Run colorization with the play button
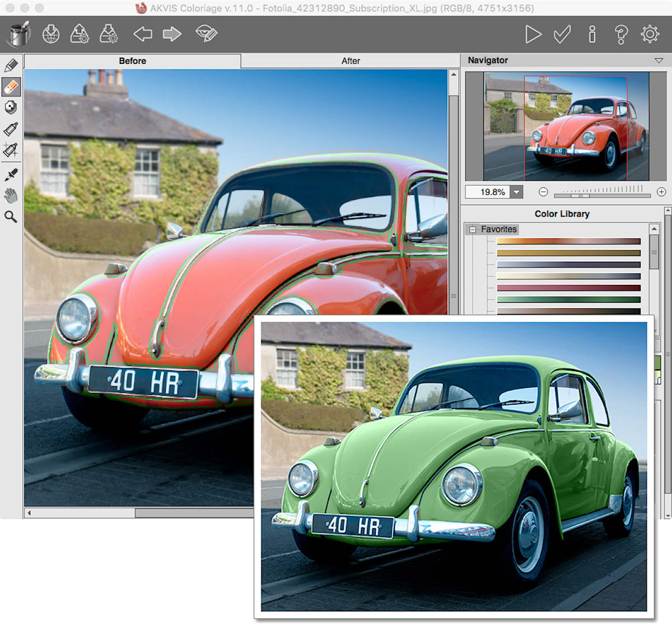The height and width of the screenshot is (624, 672). coord(533,34)
